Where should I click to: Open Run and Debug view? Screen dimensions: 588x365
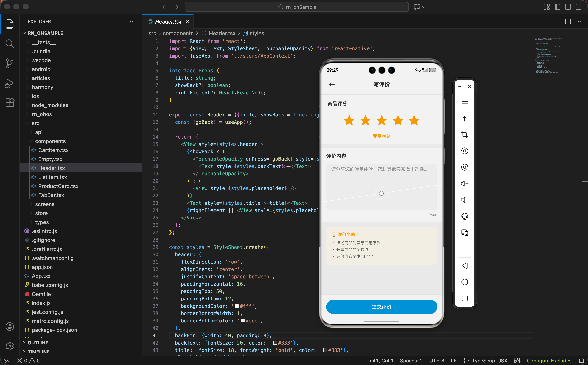(9, 83)
